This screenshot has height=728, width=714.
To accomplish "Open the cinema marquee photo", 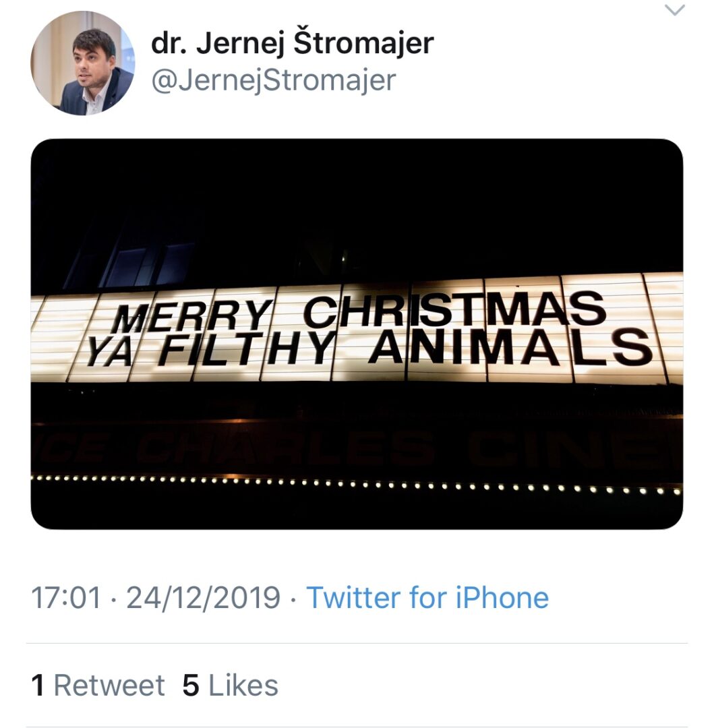I will (x=357, y=334).
